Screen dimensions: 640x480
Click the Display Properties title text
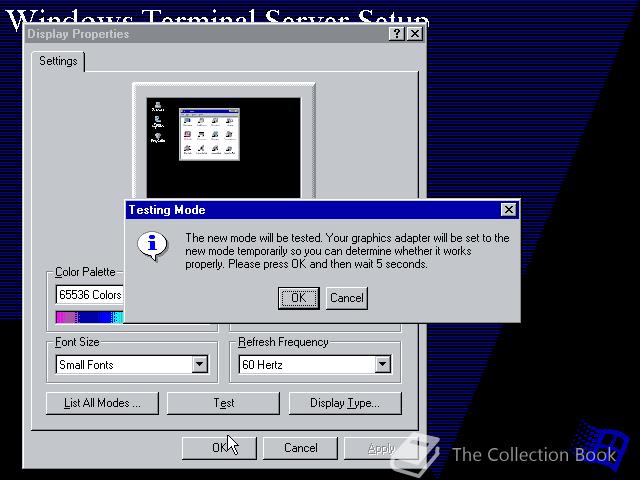78,34
